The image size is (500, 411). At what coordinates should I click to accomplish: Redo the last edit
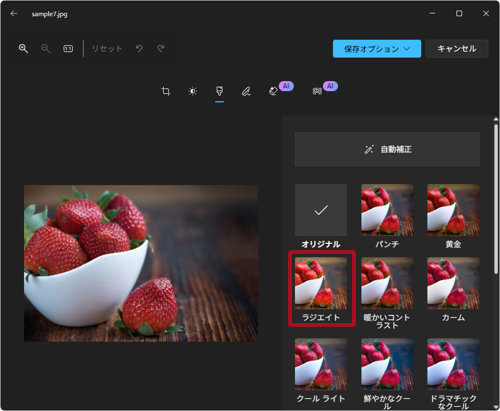coord(161,49)
